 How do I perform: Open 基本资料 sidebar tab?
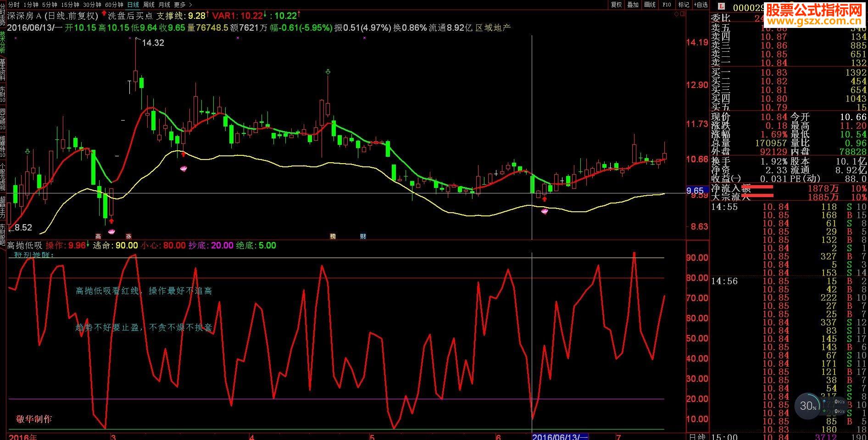coord(3,69)
